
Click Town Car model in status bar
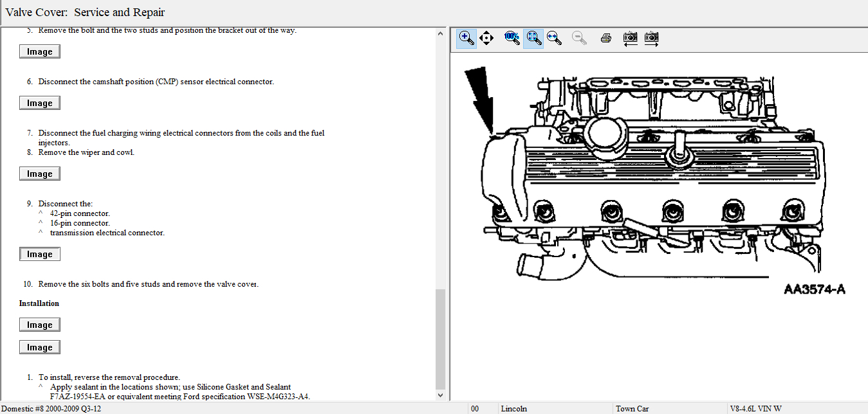pos(633,409)
